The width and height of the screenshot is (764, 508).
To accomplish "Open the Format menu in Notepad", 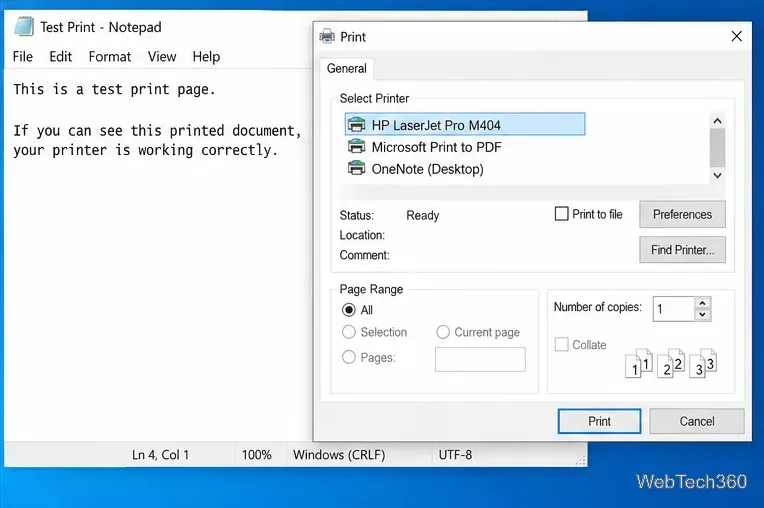I will point(110,56).
